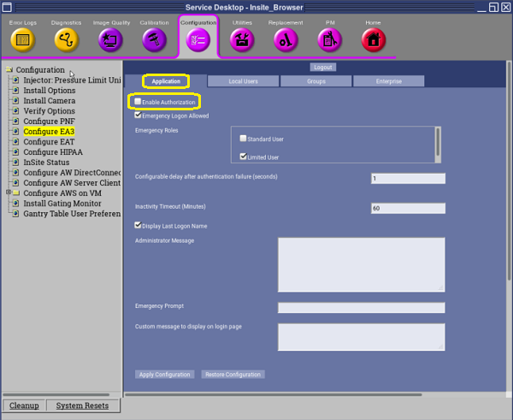Click the Emergency Roles list scrollbar

[439, 142]
